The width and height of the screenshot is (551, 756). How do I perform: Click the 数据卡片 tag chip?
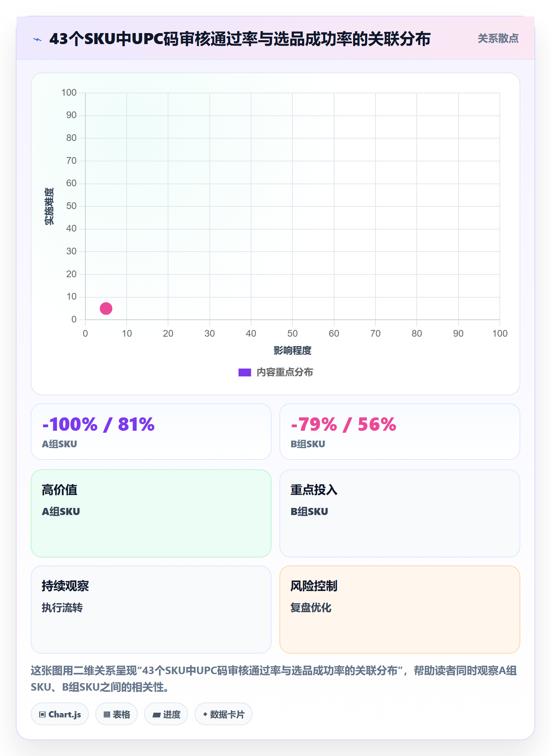(224, 714)
